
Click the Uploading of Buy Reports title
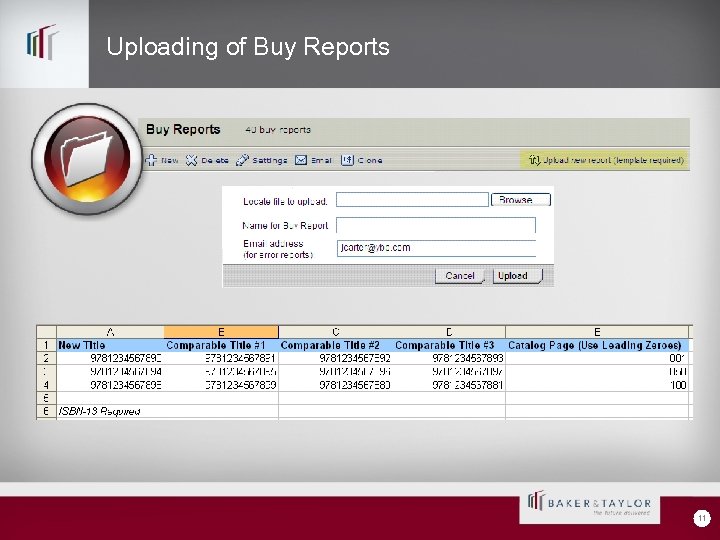(x=248, y=47)
